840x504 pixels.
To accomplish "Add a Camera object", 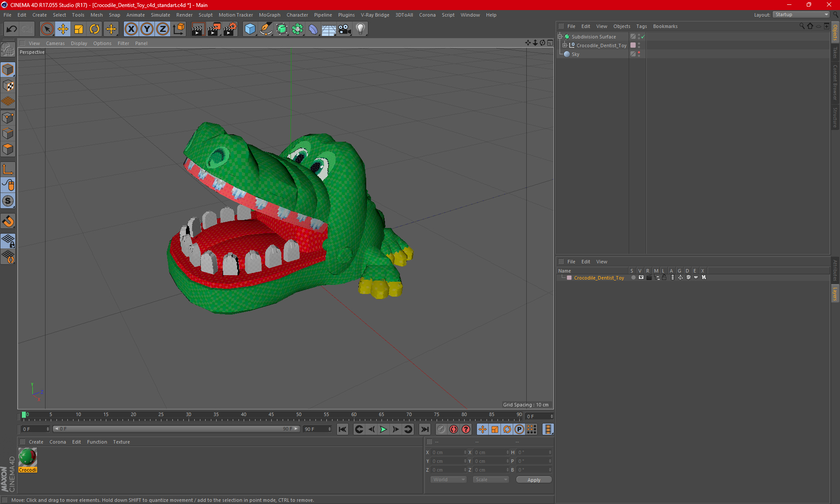I will pyautogui.click(x=345, y=29).
